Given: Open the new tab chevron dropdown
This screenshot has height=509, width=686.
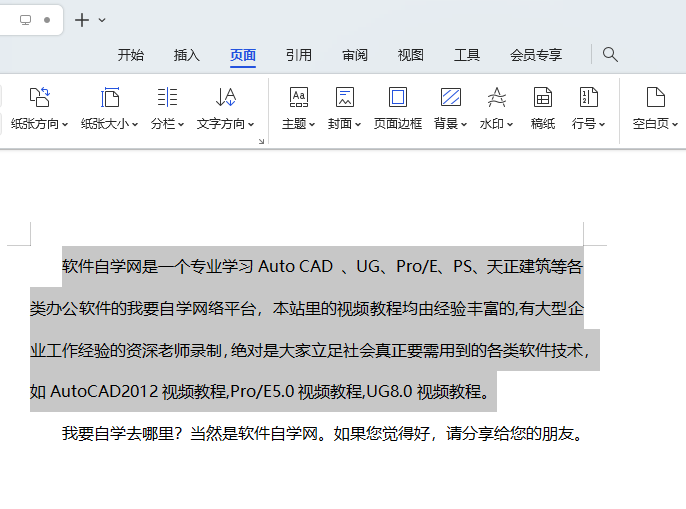Looking at the screenshot, I should coord(102,20).
